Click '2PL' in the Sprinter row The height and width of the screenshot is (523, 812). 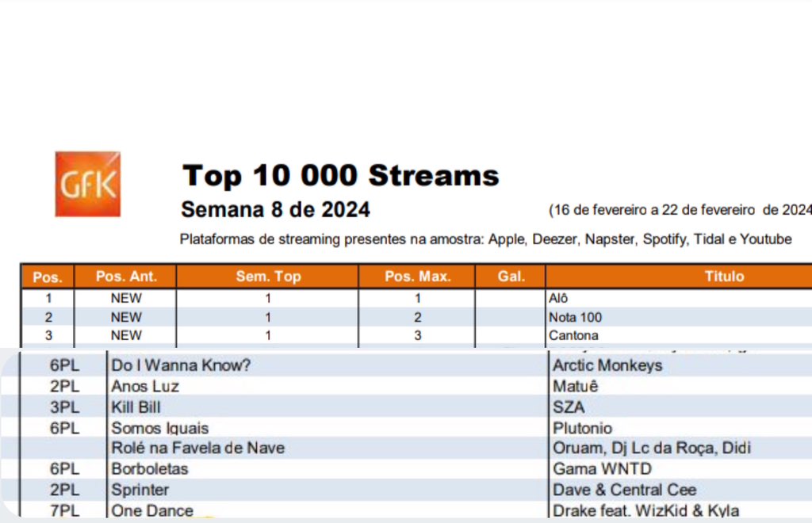coord(65,490)
